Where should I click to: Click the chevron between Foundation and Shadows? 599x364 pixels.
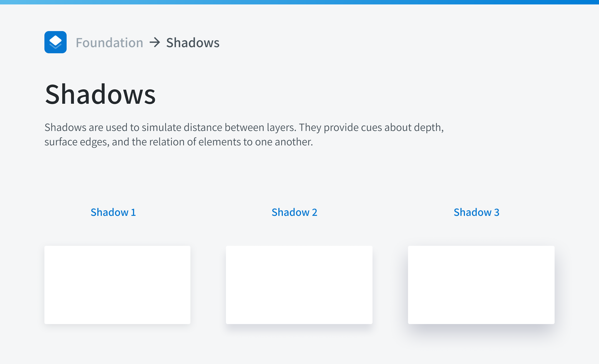click(x=155, y=42)
